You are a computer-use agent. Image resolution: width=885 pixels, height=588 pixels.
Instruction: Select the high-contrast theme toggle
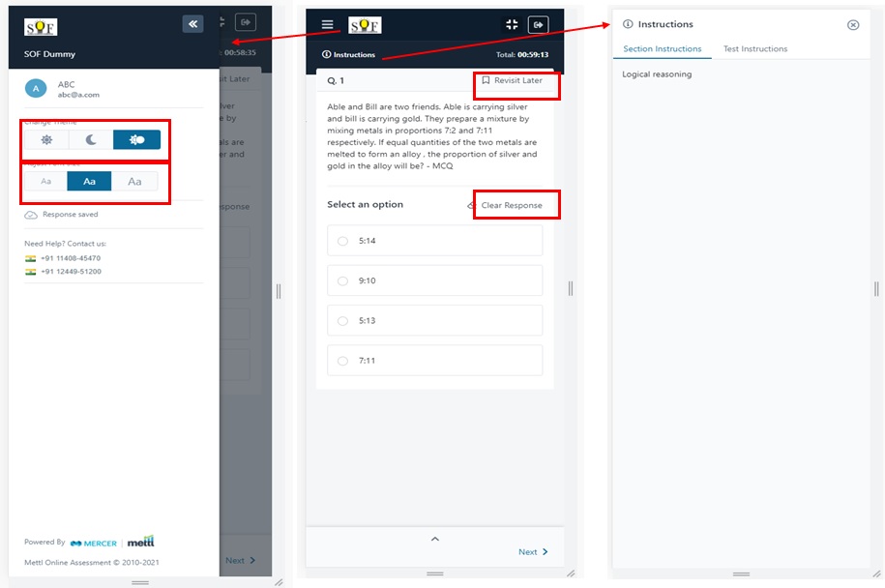coord(136,140)
